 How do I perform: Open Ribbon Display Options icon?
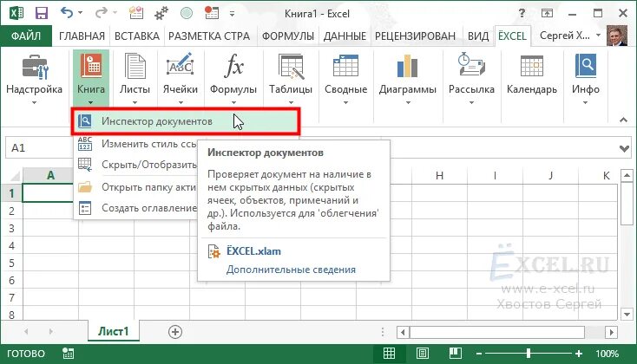pyautogui.click(x=548, y=13)
